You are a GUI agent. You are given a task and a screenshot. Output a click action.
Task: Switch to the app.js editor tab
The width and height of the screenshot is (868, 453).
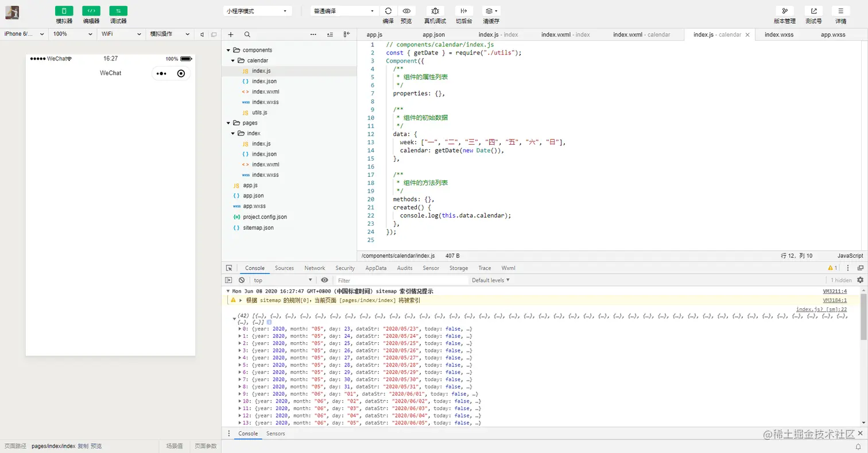[x=374, y=34]
